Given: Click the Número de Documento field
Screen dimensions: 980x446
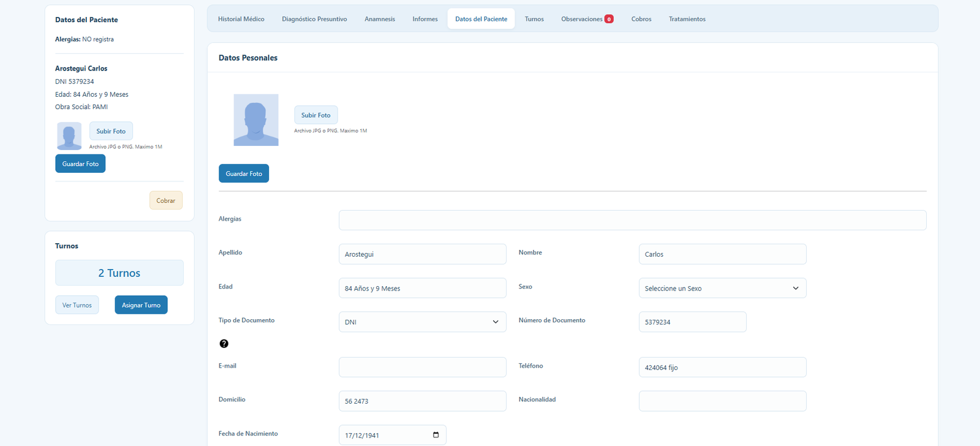Looking at the screenshot, I should pos(692,322).
